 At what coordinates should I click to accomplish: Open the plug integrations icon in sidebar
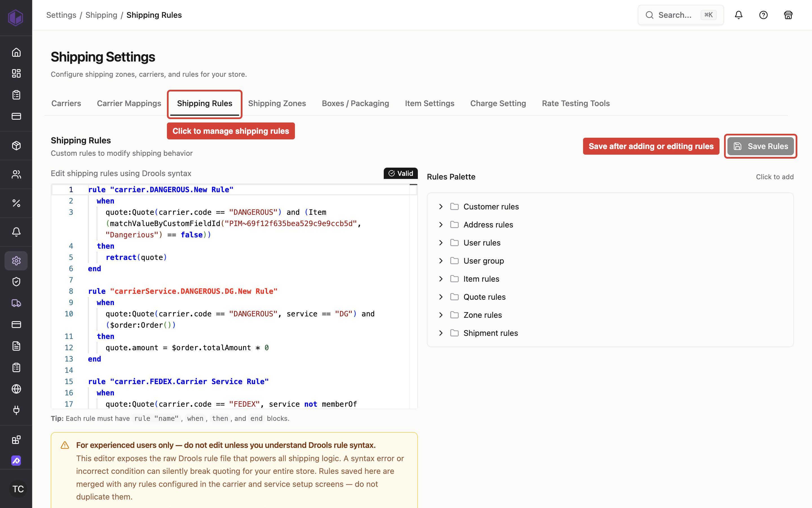[x=16, y=410]
